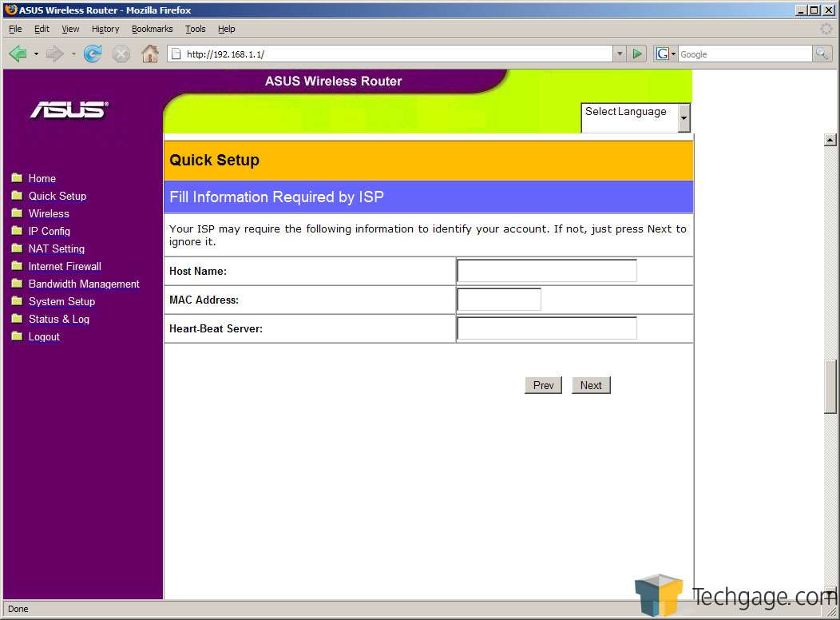Click the Next button
This screenshot has width=840, height=620.
click(591, 385)
